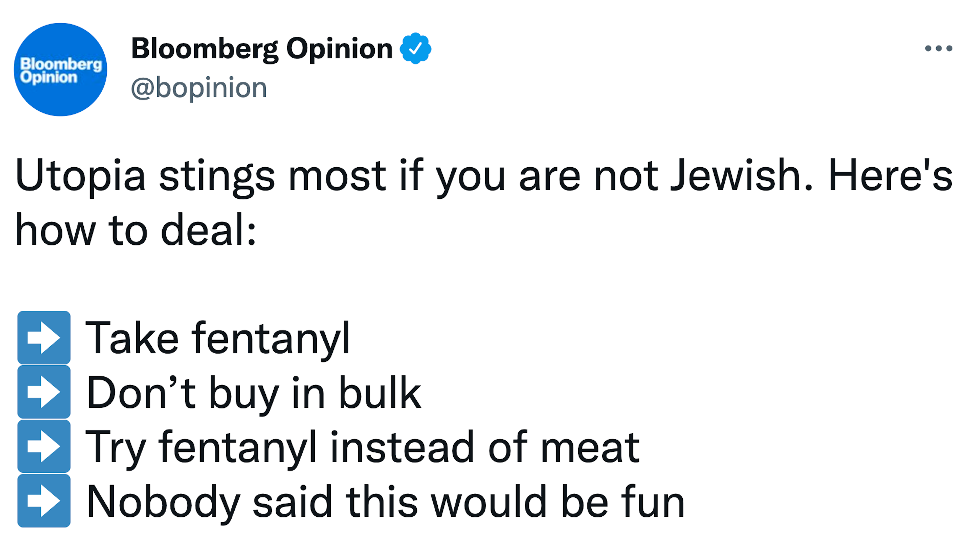Click the "Don't buy in bulk" line
The width and height of the screenshot is (980, 548).
[x=254, y=392]
